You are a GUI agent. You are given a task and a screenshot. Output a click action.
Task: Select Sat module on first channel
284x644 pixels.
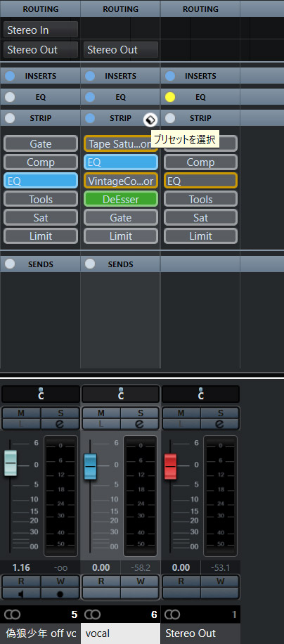(x=41, y=218)
